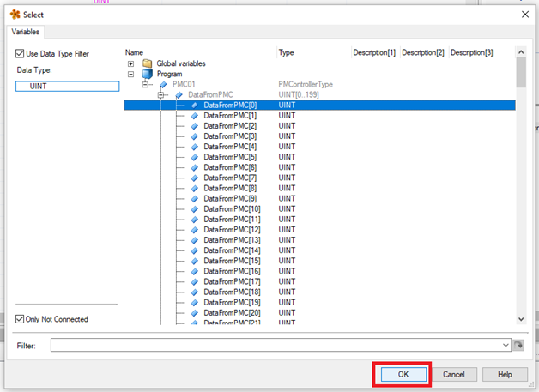
Task: Click the PMC01 variable icon
Action: pos(163,84)
